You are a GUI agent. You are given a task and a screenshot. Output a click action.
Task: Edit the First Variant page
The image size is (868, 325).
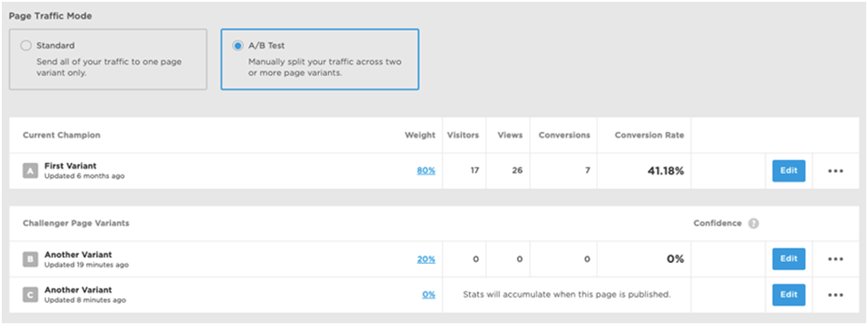pos(789,171)
